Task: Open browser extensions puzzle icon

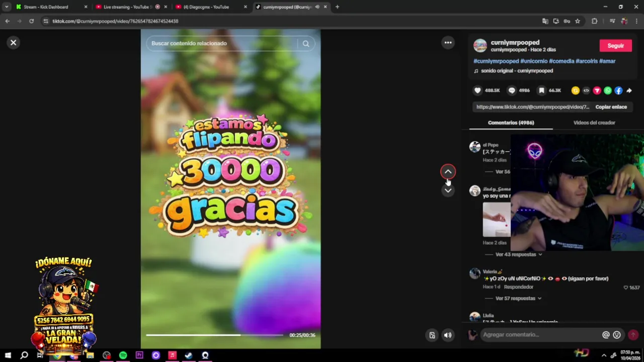Action: tap(594, 21)
